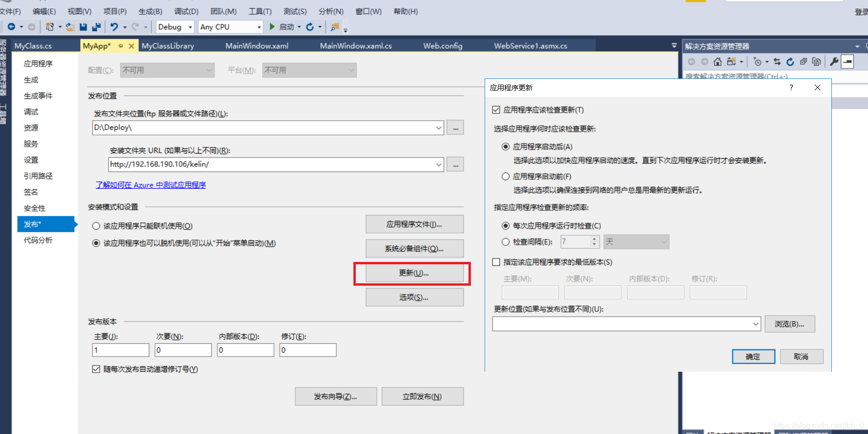Image resolution: width=868 pixels, height=434 pixels.
Task: Expand the 安装文件夹 URL combo box arrow
Action: click(439, 164)
